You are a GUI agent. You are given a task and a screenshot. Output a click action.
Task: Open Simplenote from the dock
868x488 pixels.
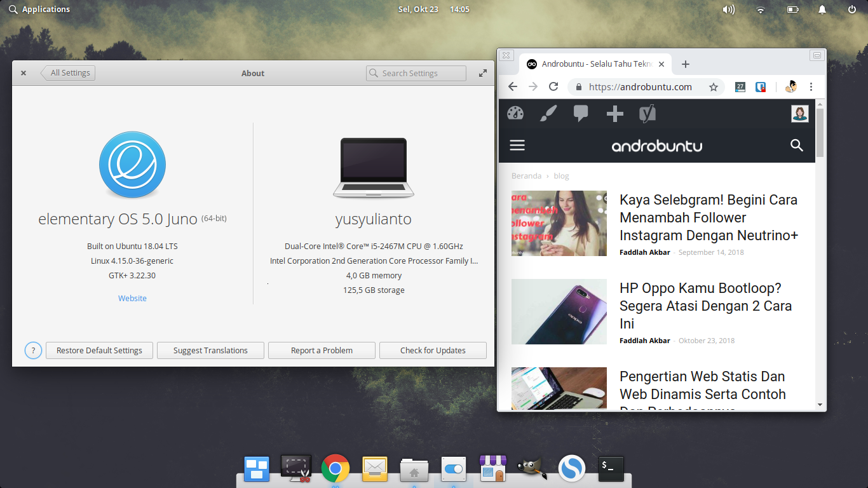pyautogui.click(x=571, y=468)
